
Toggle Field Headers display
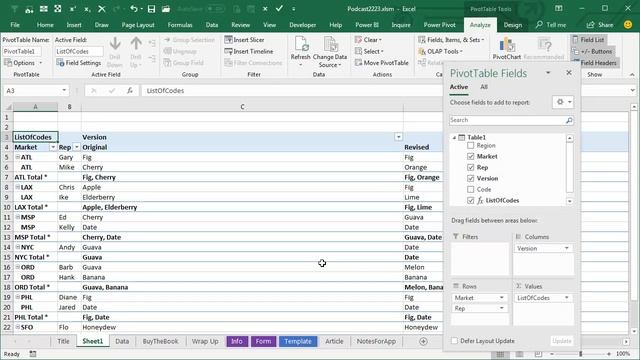click(594, 63)
